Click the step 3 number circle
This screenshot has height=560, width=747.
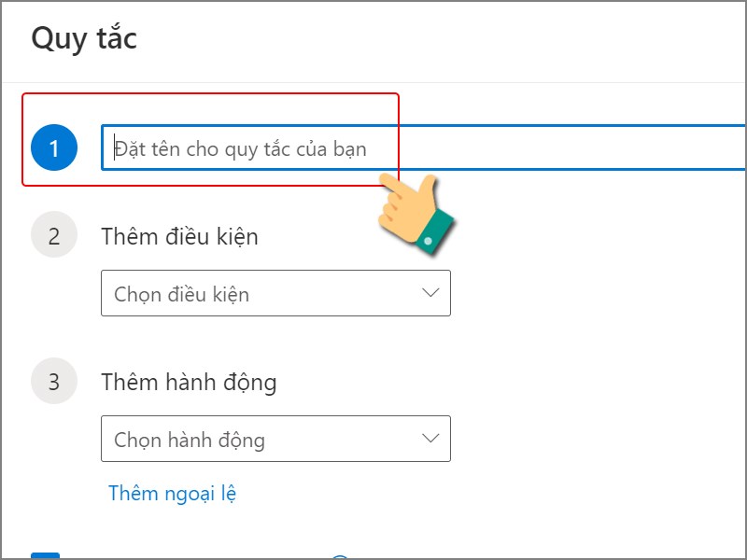coord(53,382)
